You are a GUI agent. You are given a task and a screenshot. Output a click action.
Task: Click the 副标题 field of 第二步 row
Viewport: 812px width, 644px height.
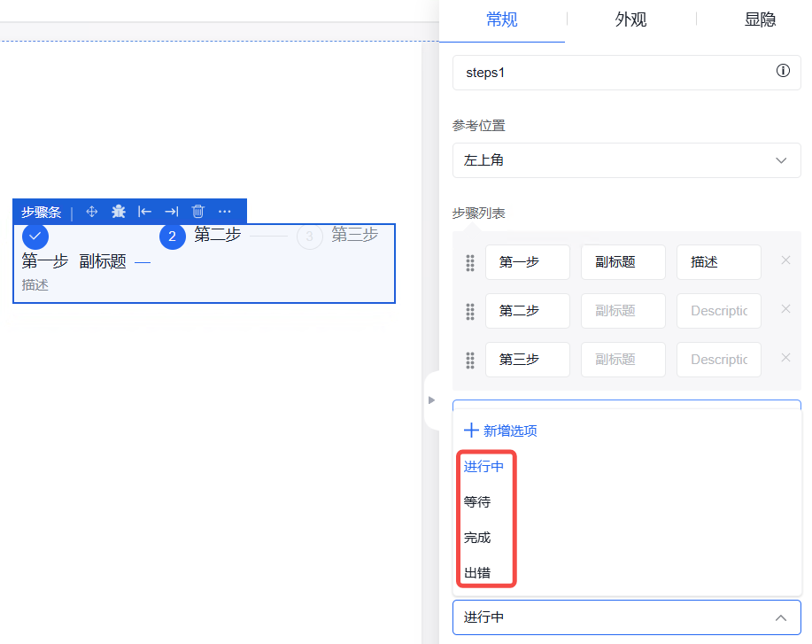click(x=623, y=311)
